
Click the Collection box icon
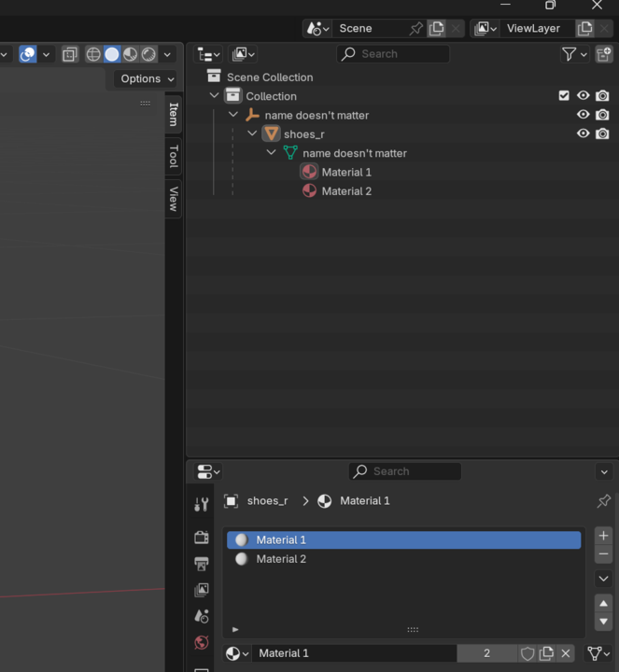pos(232,95)
